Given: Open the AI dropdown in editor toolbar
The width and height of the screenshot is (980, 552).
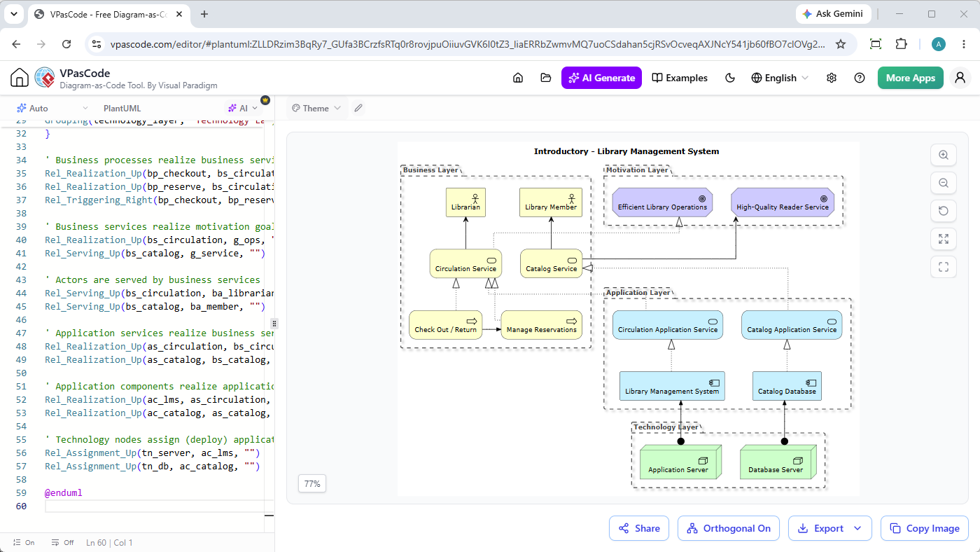Looking at the screenshot, I should (x=242, y=109).
